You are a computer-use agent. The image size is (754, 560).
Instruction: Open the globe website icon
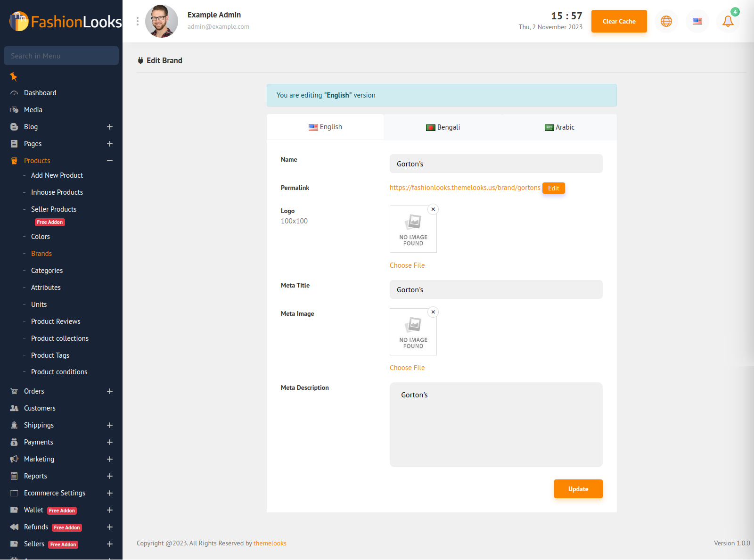click(666, 21)
